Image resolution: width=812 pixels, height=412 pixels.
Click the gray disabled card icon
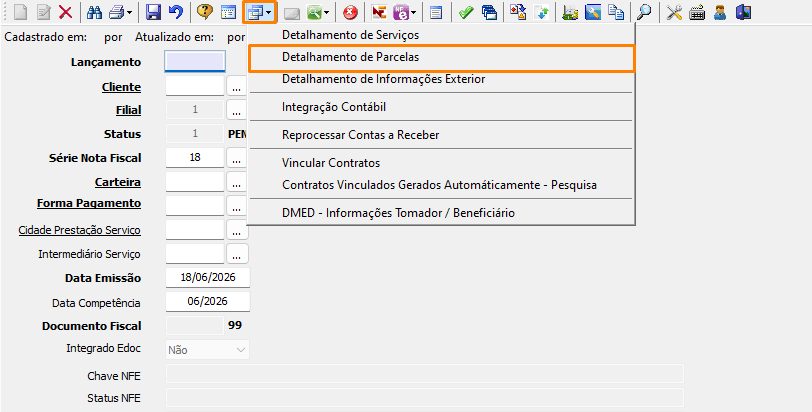[x=292, y=13]
